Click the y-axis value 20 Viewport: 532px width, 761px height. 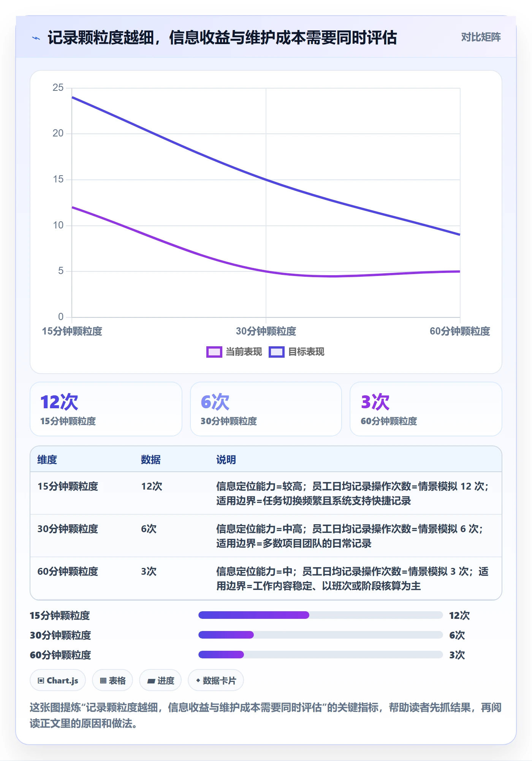(58, 133)
